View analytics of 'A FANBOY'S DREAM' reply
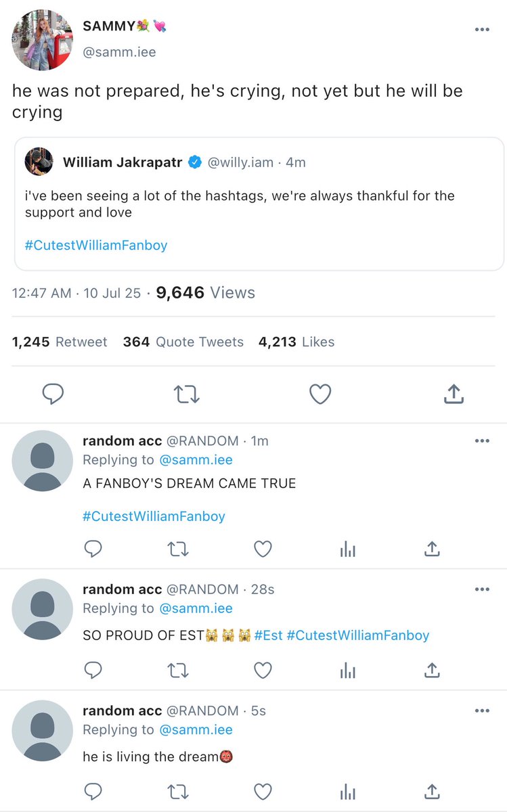 (347, 549)
